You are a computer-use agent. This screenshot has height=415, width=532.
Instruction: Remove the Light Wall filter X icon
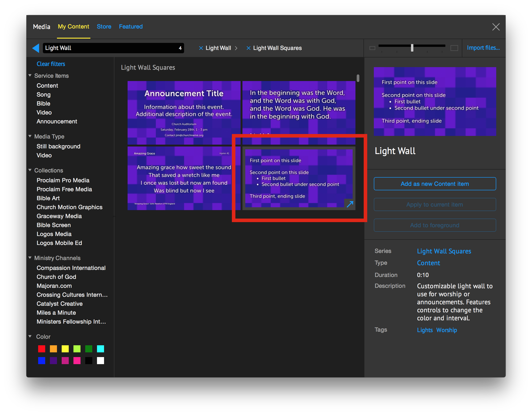201,48
